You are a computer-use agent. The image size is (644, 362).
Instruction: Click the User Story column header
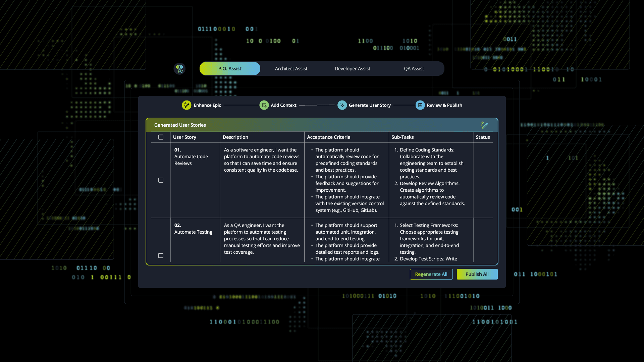[x=184, y=137]
